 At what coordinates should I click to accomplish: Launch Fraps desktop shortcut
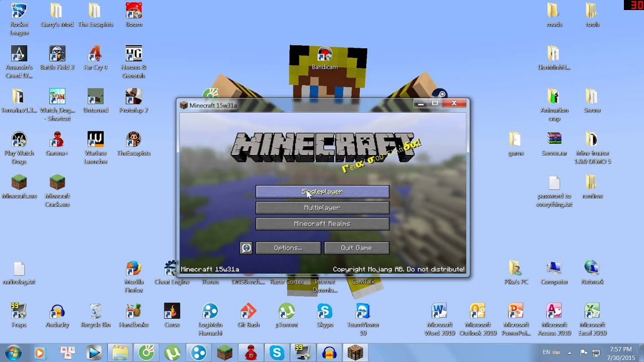coord(19,315)
